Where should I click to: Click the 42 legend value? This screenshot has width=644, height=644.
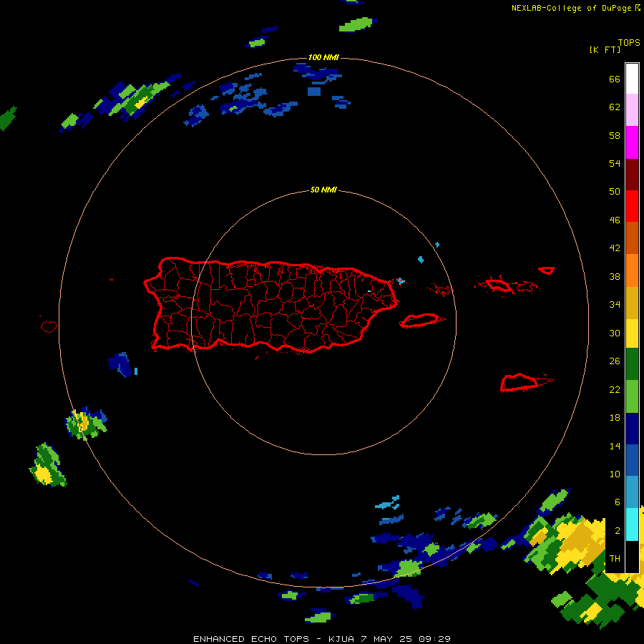pyautogui.click(x=615, y=248)
